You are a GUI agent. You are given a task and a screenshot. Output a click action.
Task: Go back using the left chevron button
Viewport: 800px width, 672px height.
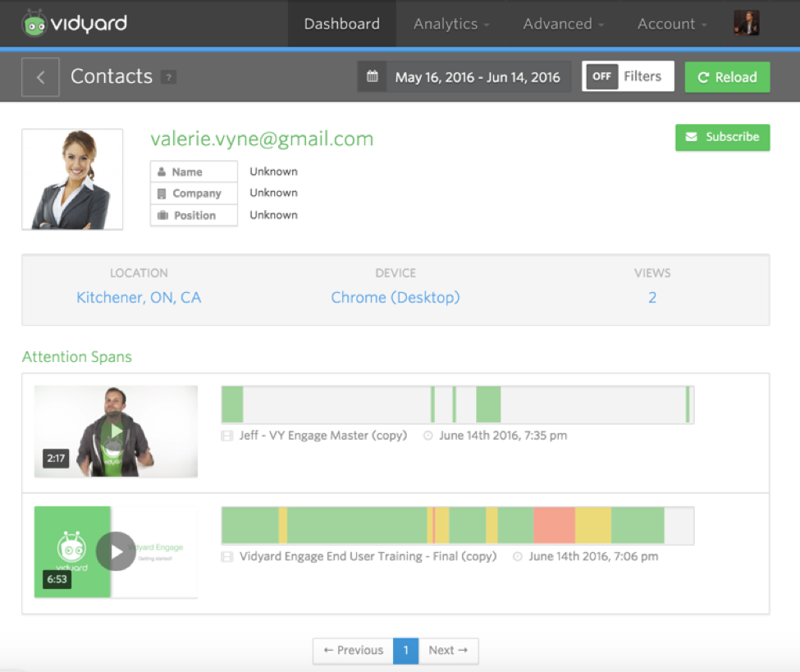[x=40, y=77]
